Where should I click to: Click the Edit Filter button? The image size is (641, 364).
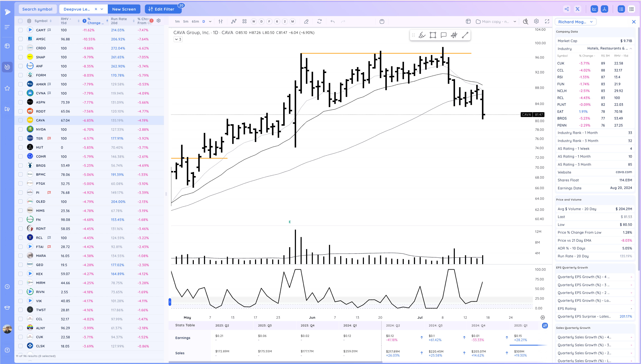162,9
